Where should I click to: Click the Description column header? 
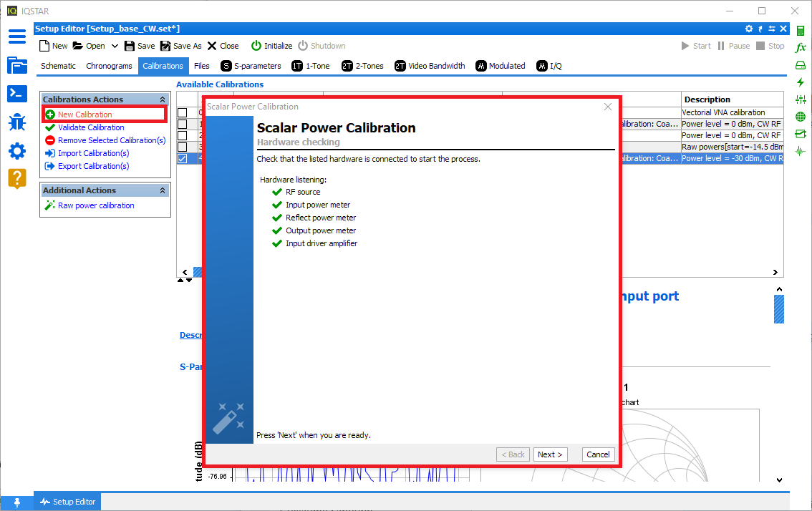[733, 99]
